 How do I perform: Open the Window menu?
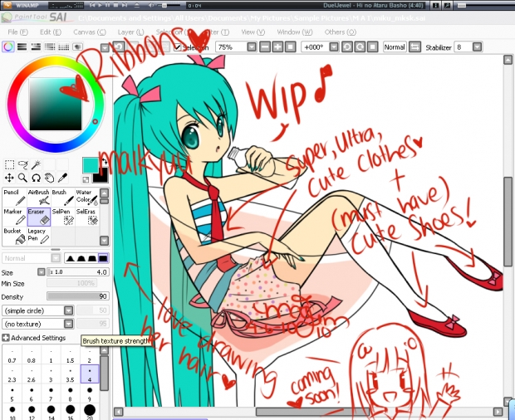tap(295, 32)
